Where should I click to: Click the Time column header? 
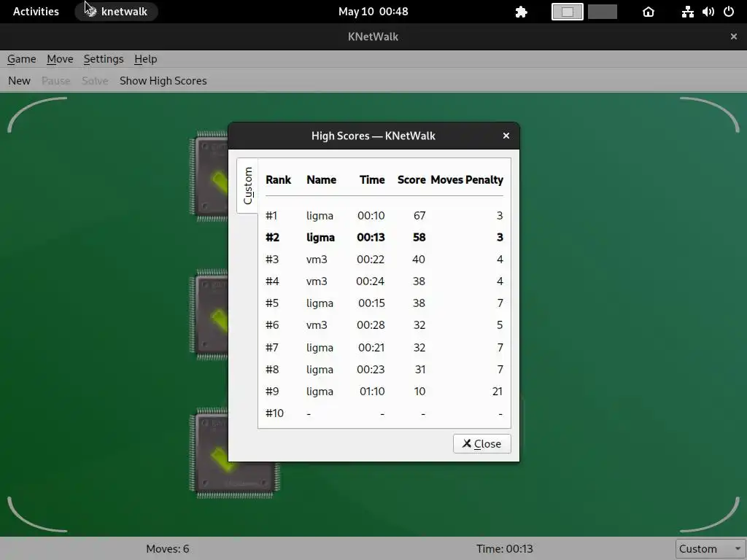372,180
